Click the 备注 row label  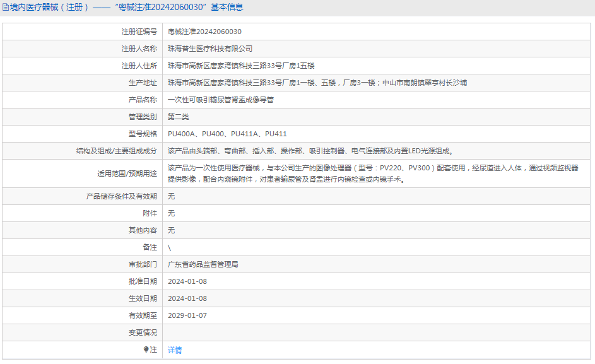[x=150, y=247]
